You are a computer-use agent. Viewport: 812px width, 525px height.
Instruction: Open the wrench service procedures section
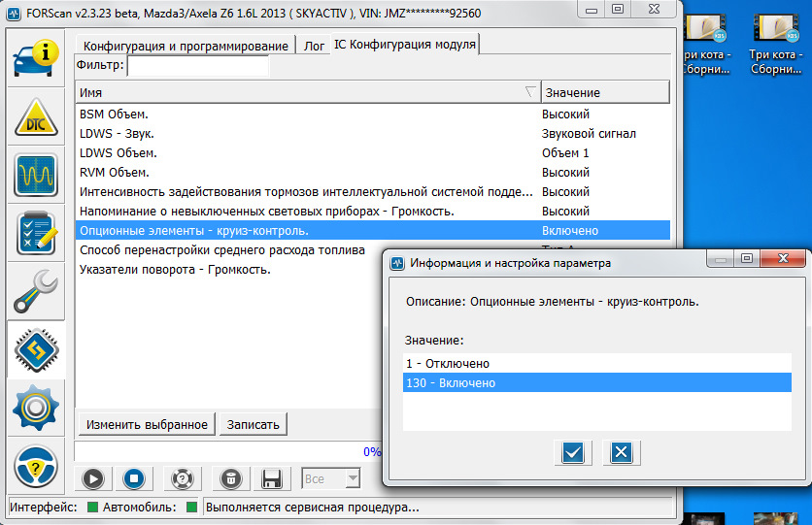coord(36,291)
